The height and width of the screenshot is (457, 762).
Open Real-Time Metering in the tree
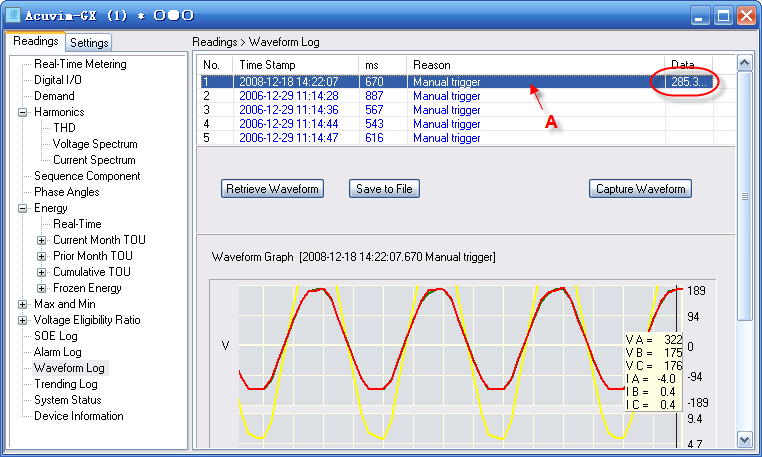(x=80, y=64)
